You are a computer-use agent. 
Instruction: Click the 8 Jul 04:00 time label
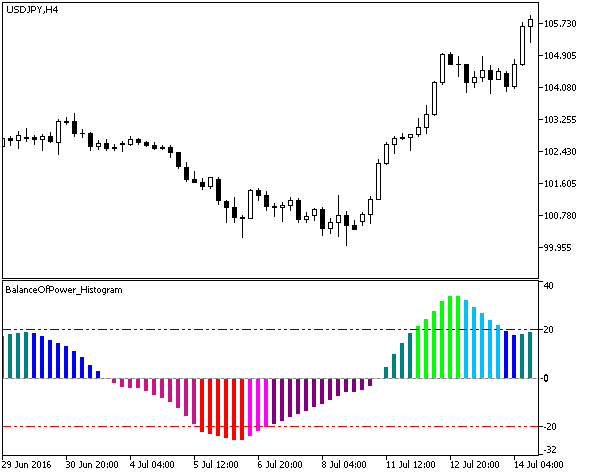[x=344, y=464]
